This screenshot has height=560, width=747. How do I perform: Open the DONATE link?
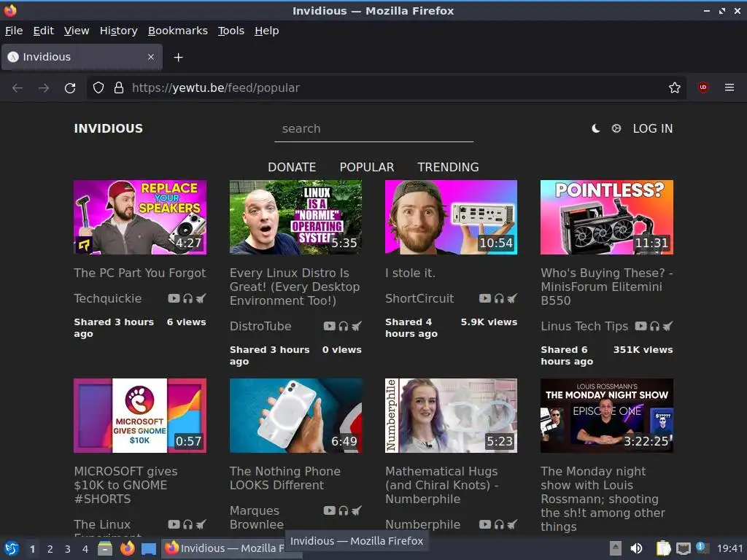tap(292, 167)
